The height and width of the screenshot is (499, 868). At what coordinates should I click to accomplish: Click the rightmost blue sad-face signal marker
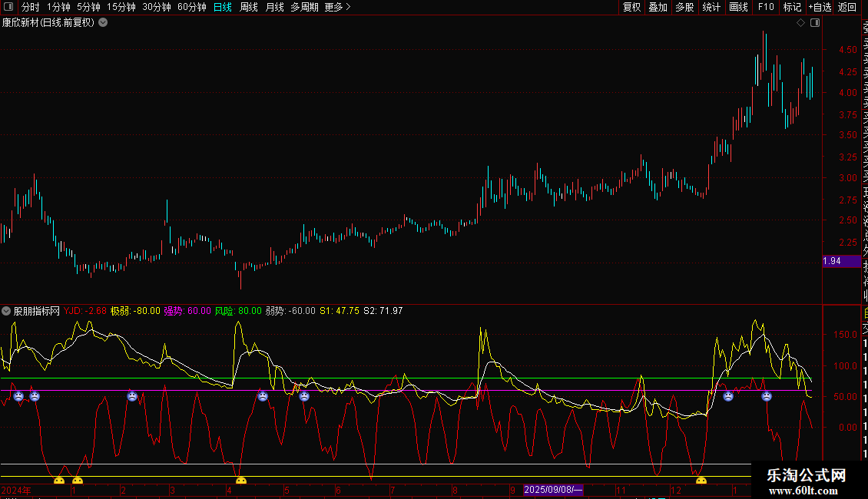767,396
